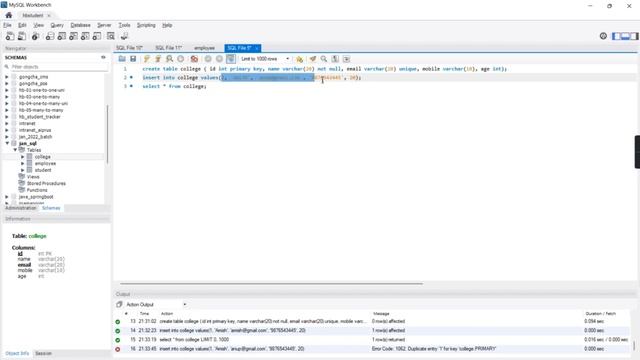Collapse the jan_sql schema
The width and height of the screenshot is (640, 360).
coord(7,144)
